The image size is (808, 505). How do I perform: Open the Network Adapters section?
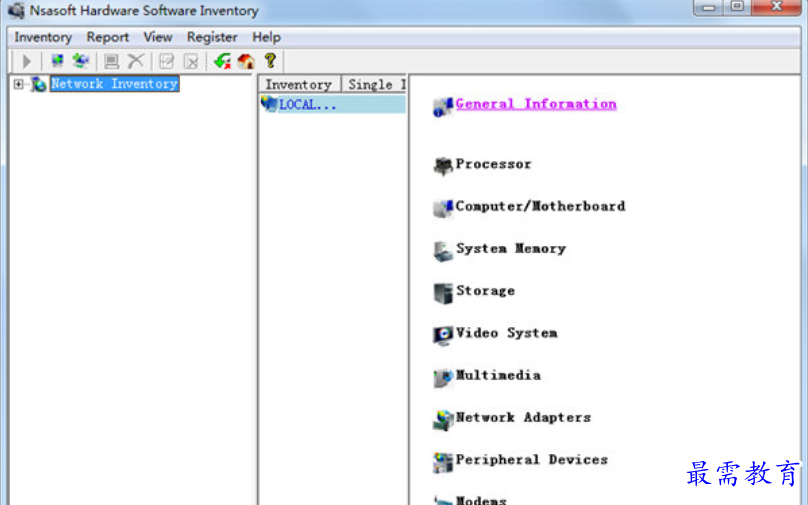523,417
